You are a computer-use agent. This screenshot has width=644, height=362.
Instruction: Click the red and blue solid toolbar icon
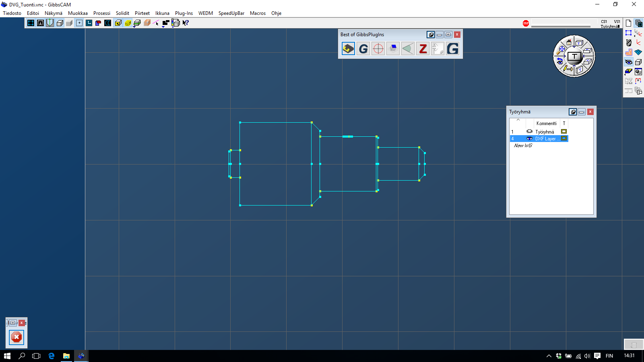click(98, 23)
